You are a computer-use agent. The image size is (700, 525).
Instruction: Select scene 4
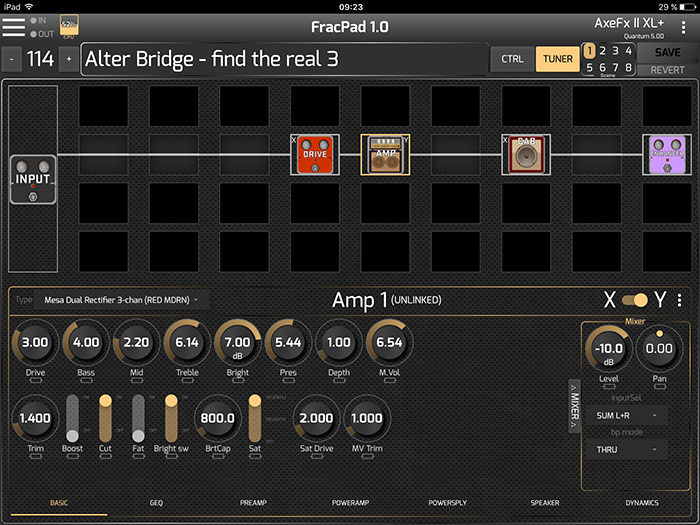[x=629, y=51]
